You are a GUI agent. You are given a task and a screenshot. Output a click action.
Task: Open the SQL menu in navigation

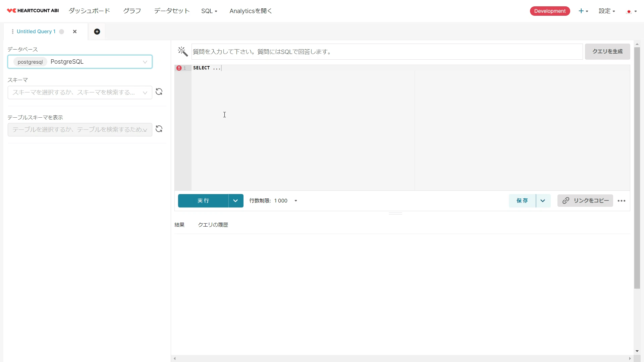209,11
